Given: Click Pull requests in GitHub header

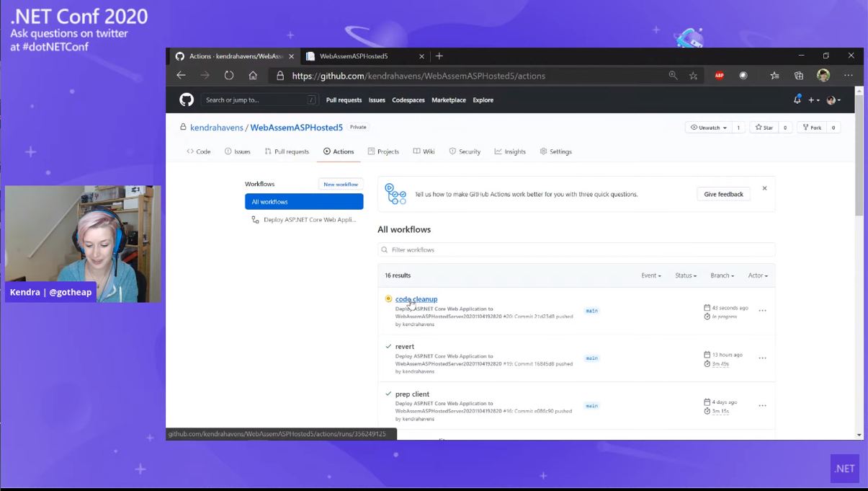Looking at the screenshot, I should 344,100.
